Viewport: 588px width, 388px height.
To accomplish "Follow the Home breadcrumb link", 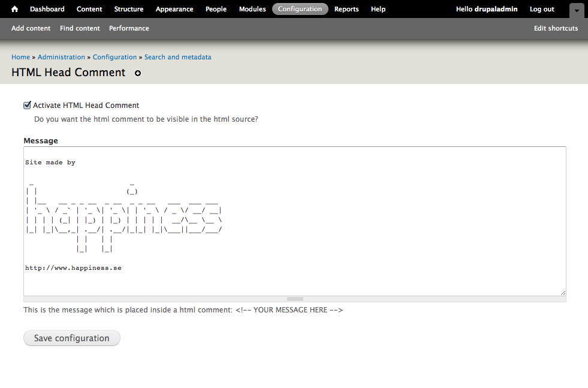I will pos(20,57).
